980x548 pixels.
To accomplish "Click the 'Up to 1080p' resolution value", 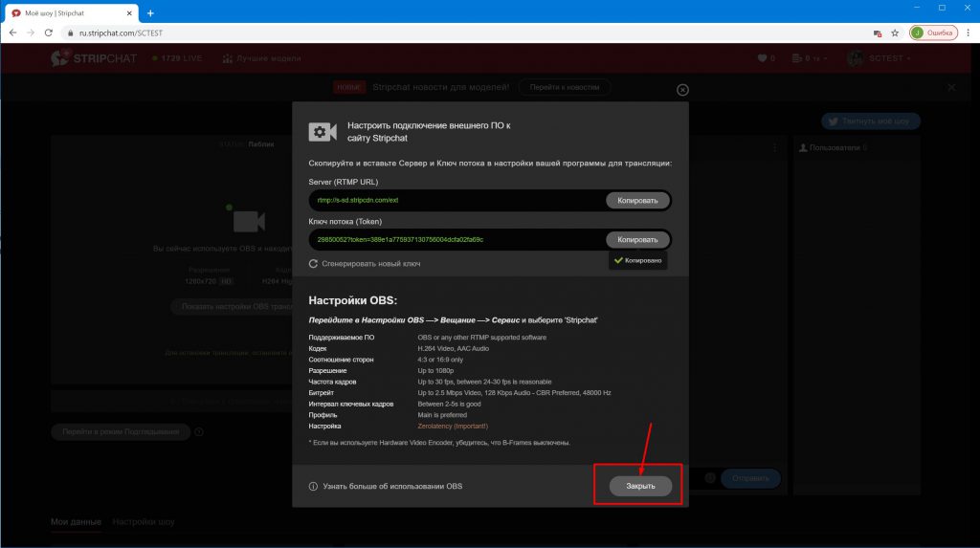I will coord(435,370).
